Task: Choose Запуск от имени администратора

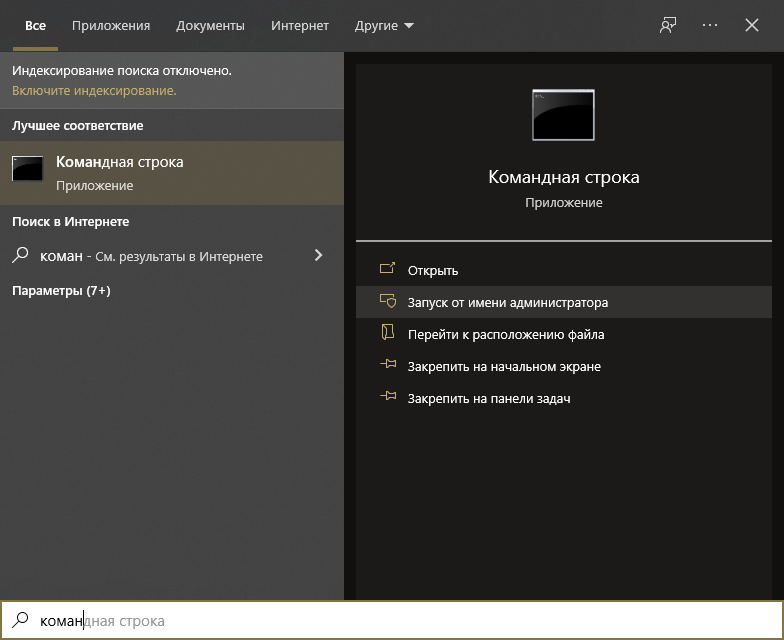Action: click(564, 302)
